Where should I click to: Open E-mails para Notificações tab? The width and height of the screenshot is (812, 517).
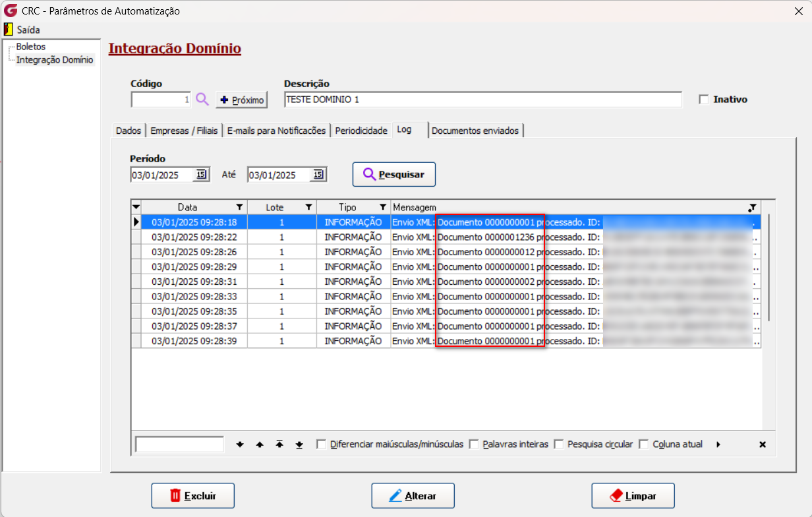coord(276,131)
